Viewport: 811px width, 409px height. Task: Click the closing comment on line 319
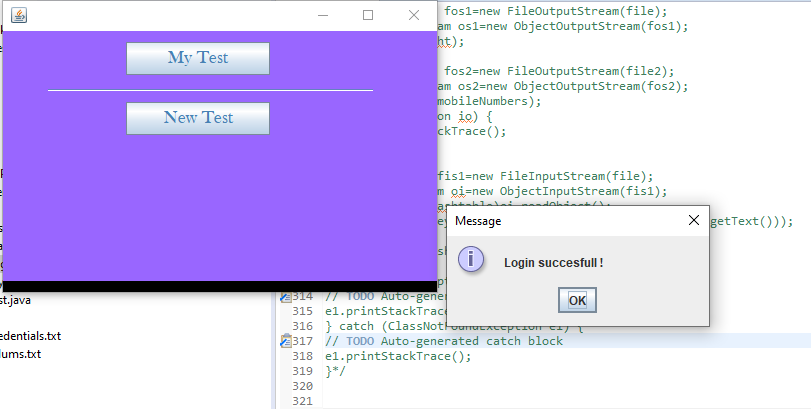tap(335, 371)
